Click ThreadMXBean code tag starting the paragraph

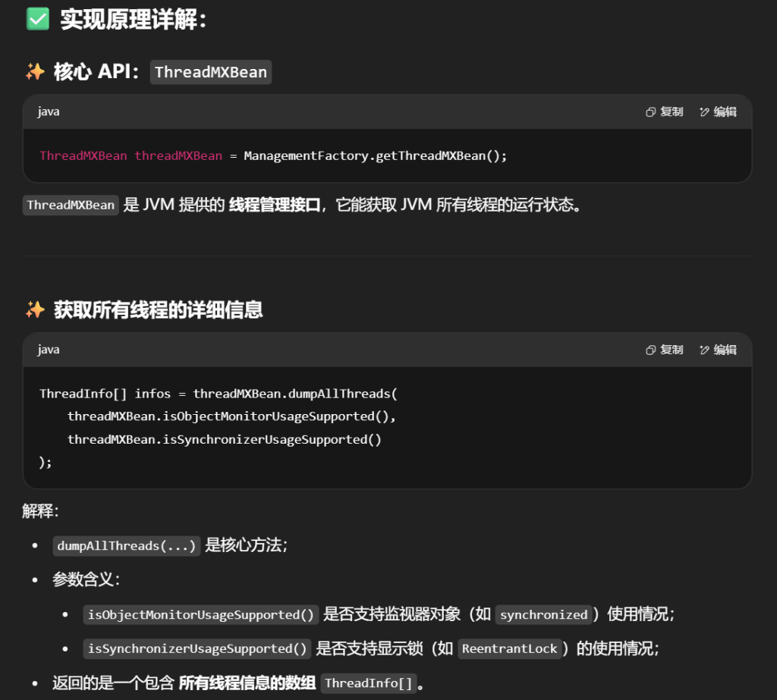71,206
